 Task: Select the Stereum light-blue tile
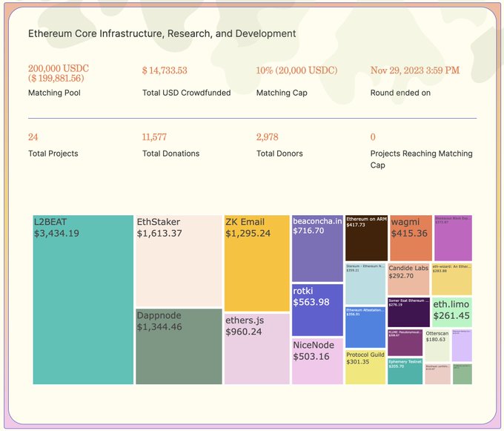[365, 283]
